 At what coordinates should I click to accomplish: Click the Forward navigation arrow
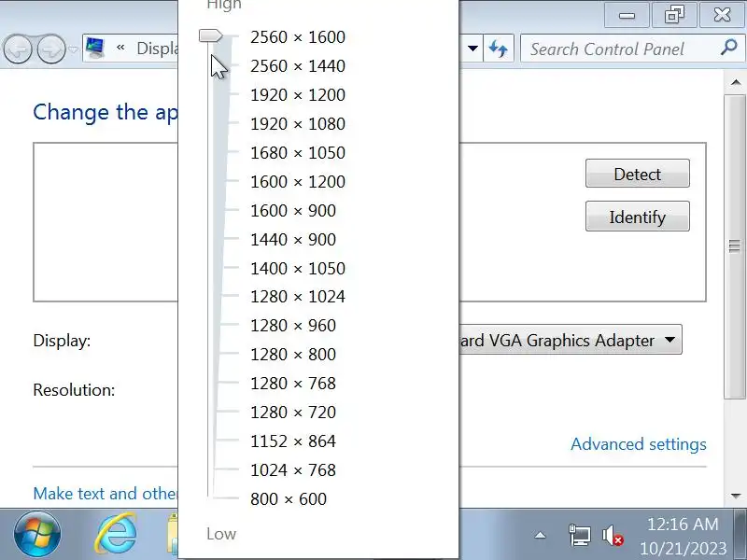(x=51, y=49)
